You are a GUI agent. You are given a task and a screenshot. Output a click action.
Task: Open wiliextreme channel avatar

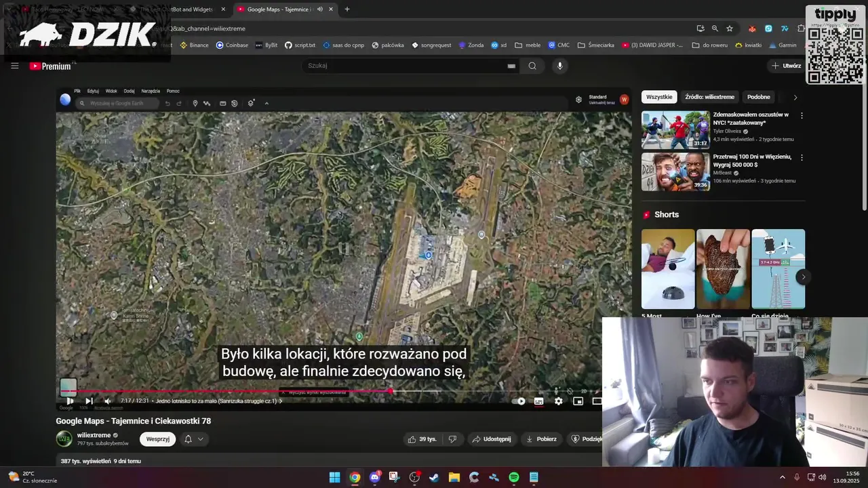click(x=64, y=439)
